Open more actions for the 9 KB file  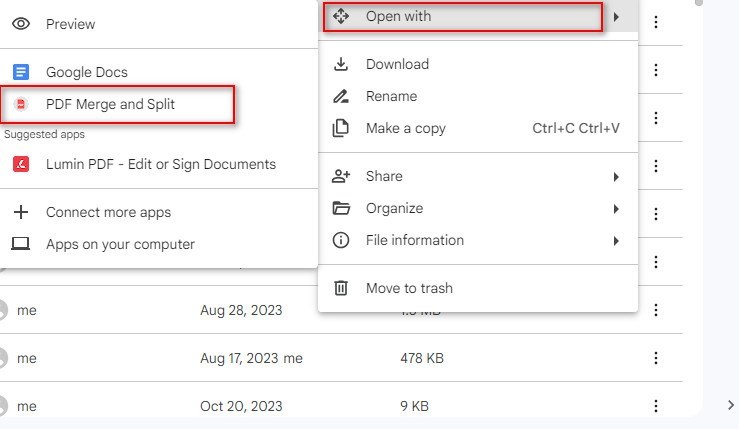656,406
